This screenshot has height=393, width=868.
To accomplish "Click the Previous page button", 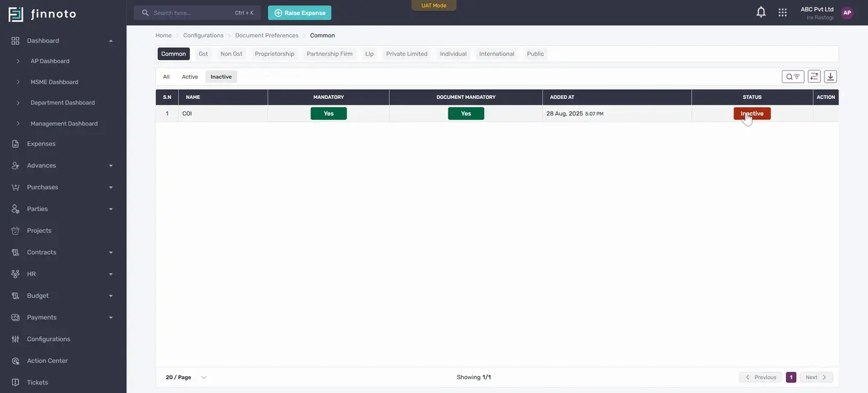I will pyautogui.click(x=761, y=377).
